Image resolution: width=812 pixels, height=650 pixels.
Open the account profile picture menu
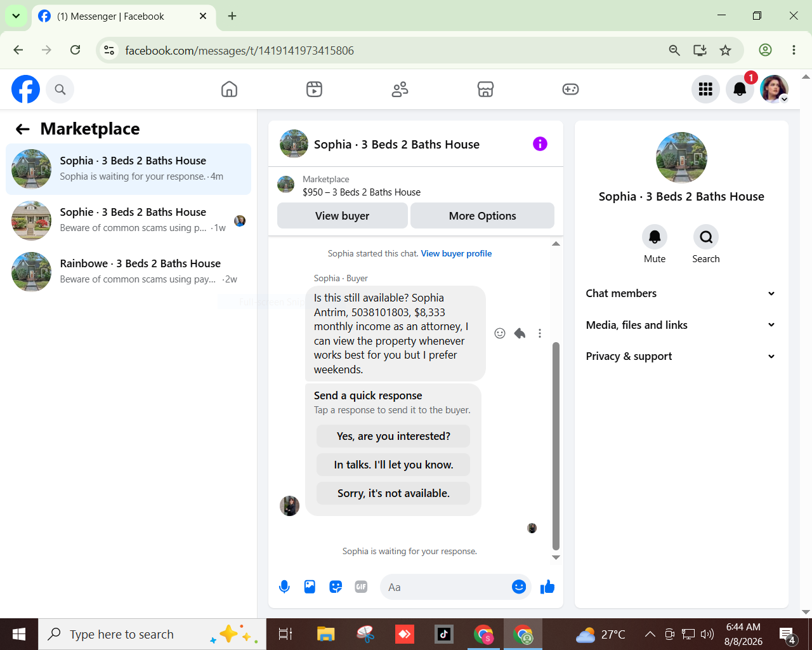[x=774, y=90]
